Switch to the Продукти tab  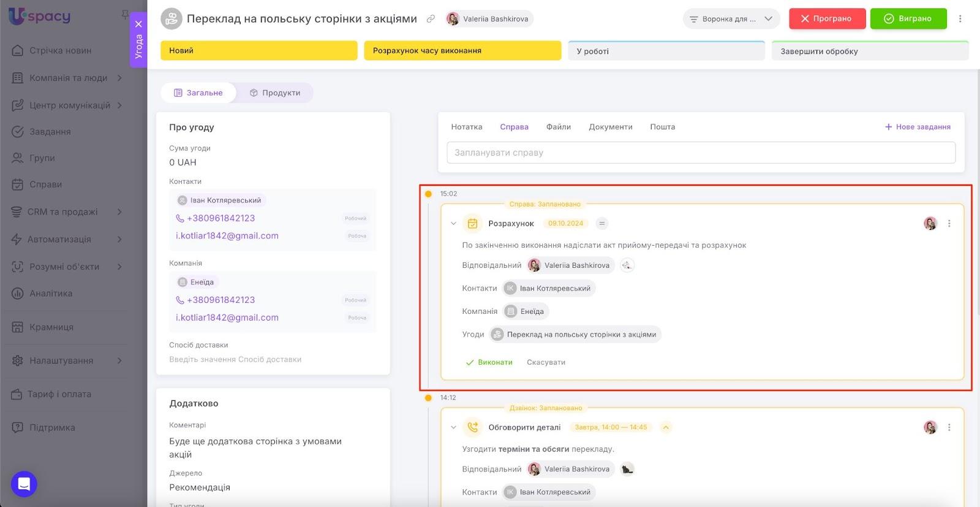coord(275,93)
